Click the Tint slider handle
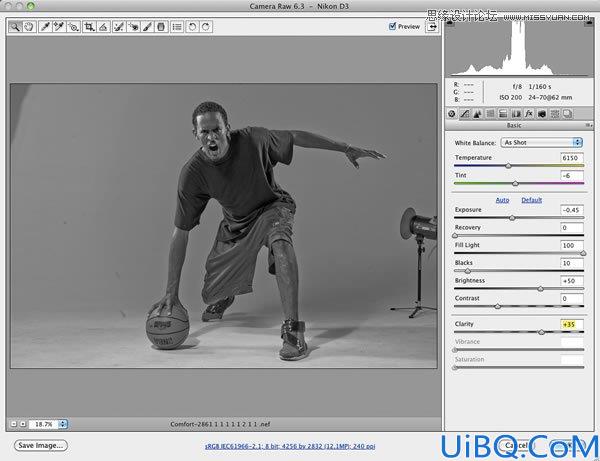The height and width of the screenshot is (461, 600). tap(515, 183)
